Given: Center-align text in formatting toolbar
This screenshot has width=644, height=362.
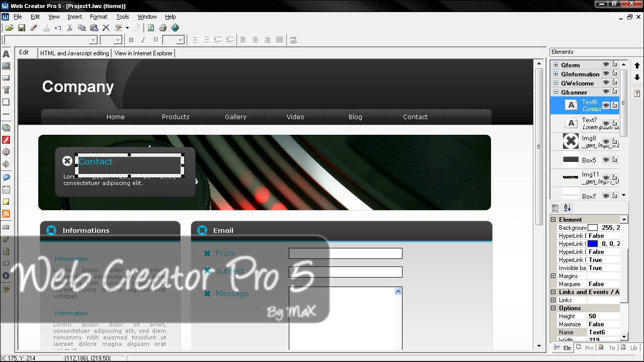Looking at the screenshot, I should tap(256, 40).
